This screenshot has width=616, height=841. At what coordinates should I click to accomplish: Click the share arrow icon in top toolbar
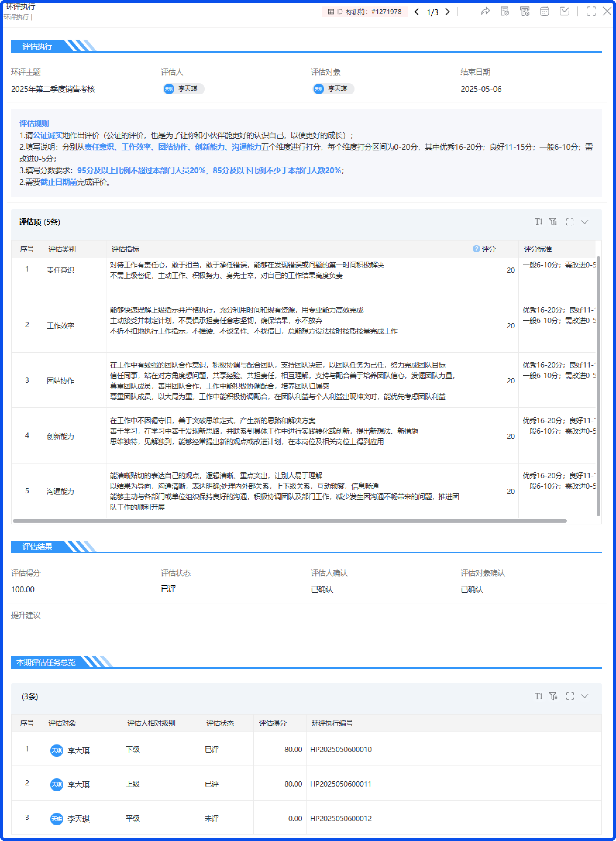[x=485, y=12]
